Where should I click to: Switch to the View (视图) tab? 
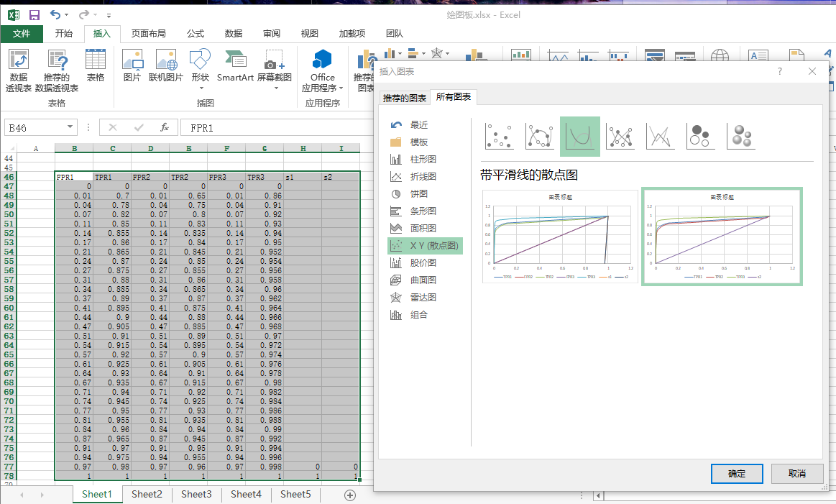310,34
